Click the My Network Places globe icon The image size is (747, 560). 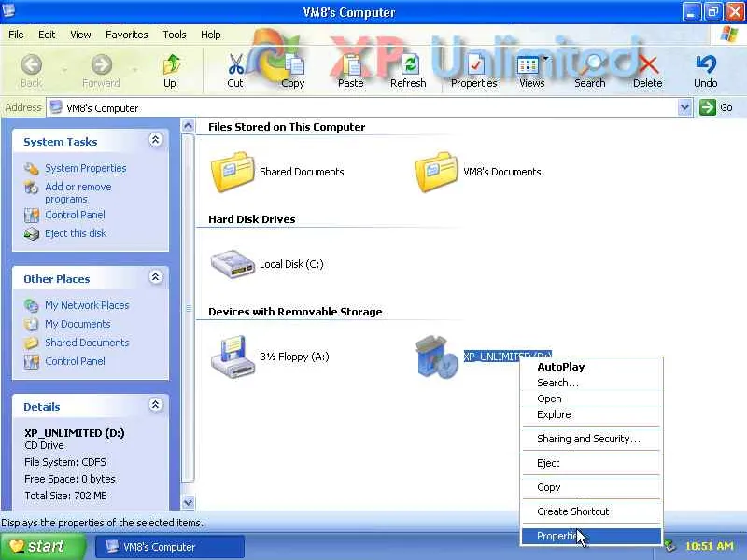coord(32,306)
